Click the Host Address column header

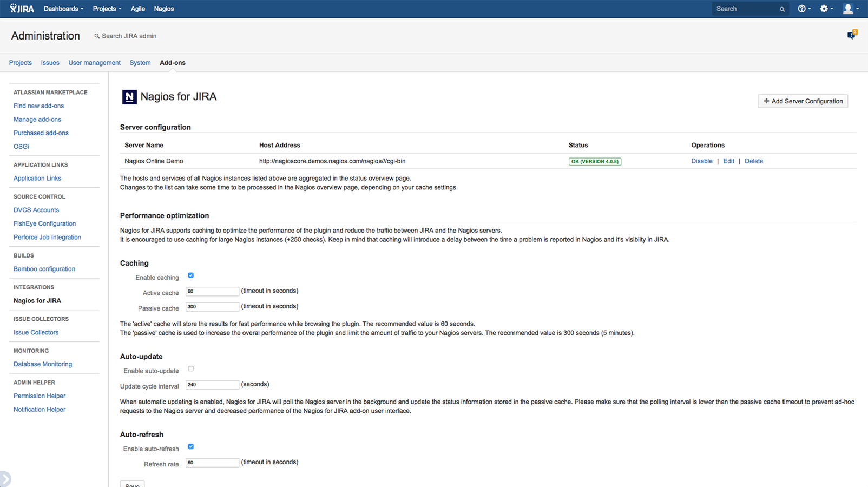(x=280, y=146)
